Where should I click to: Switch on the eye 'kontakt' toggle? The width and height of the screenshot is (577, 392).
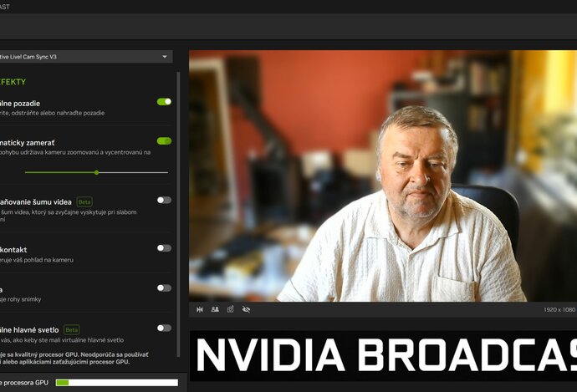[164, 248]
